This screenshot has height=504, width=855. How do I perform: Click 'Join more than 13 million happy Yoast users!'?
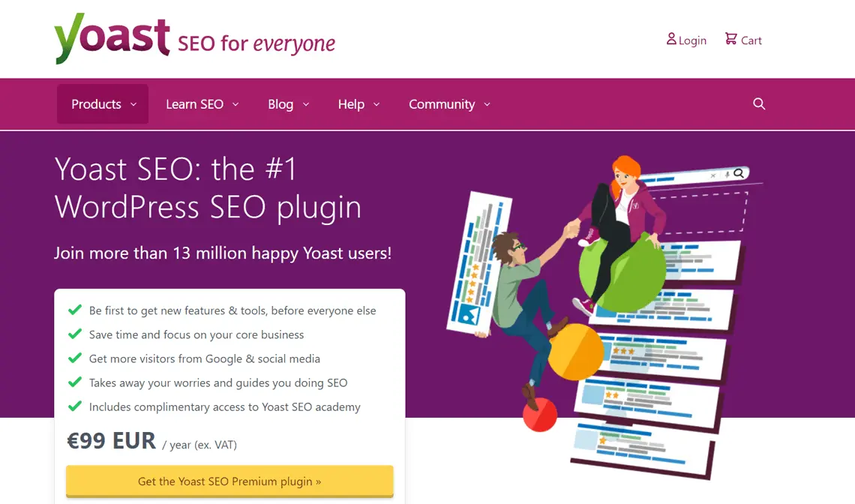223,253
